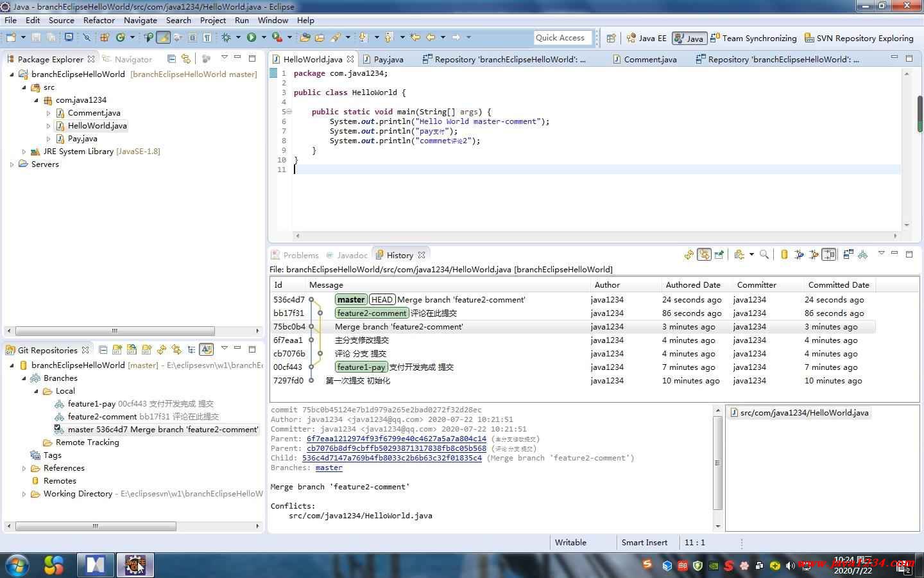Select commit 6f7eaa1 row in History
The width and height of the screenshot is (924, 578).
click(x=572, y=340)
